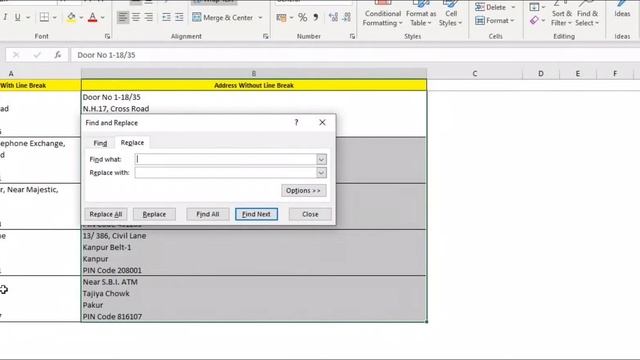Apply yellow fill color bucket
640x360 pixels.
click(71, 18)
